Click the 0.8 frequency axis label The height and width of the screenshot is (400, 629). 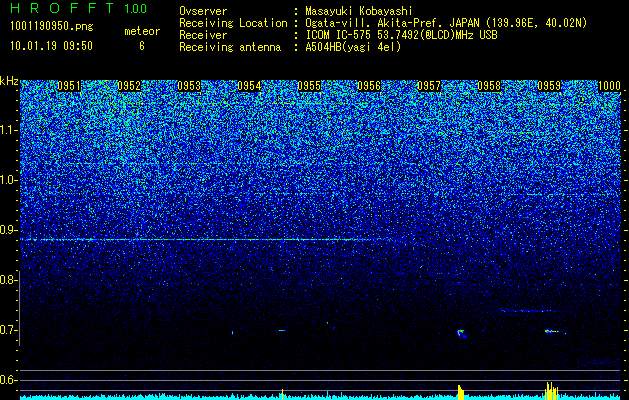(x=8, y=280)
